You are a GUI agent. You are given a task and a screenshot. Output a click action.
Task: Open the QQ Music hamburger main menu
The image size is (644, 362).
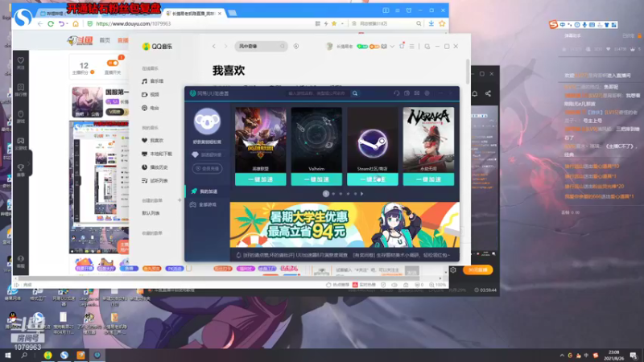[411, 47]
